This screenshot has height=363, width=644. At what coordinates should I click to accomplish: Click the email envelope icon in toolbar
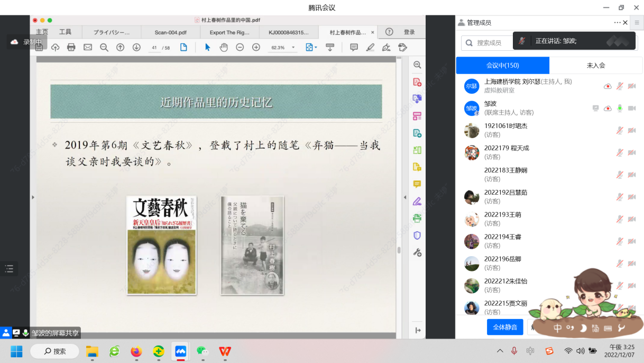(x=88, y=48)
